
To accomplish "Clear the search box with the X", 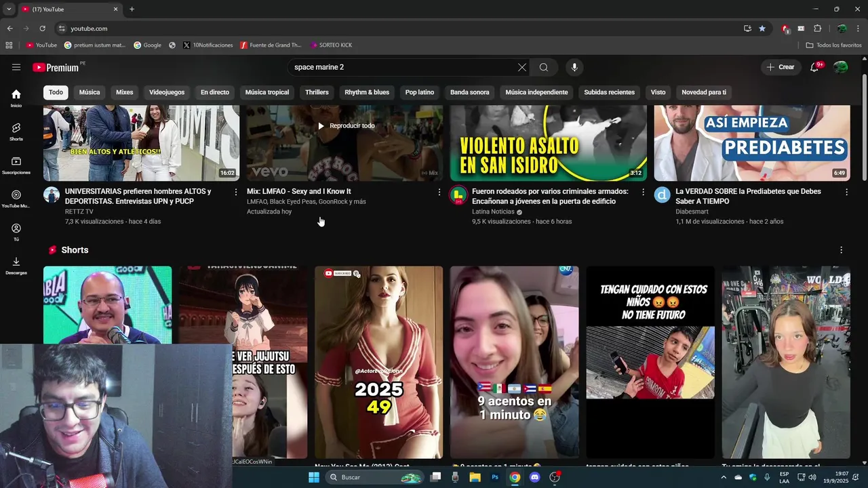I will (521, 67).
